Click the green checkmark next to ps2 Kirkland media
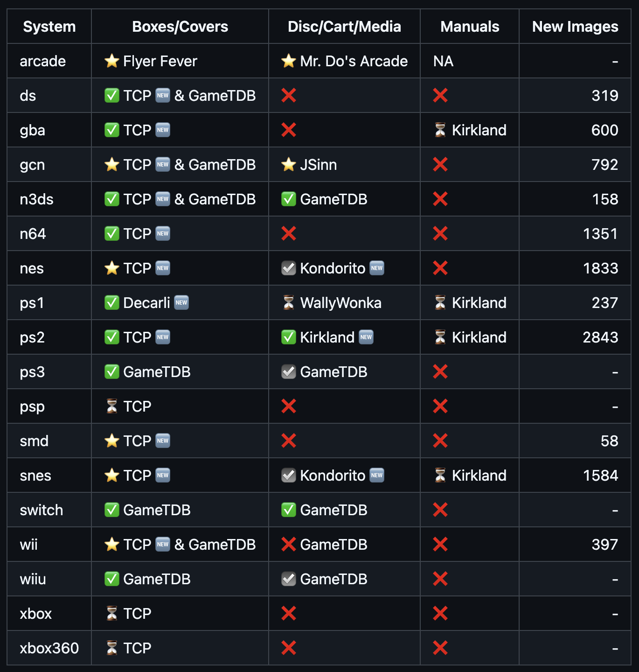The width and height of the screenshot is (639, 672). (289, 337)
